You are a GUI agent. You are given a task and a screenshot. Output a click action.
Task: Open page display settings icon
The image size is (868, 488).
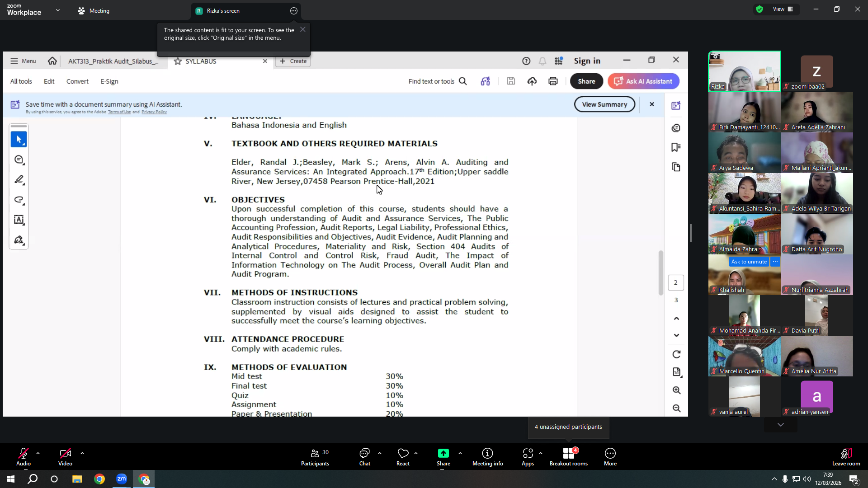click(x=676, y=372)
